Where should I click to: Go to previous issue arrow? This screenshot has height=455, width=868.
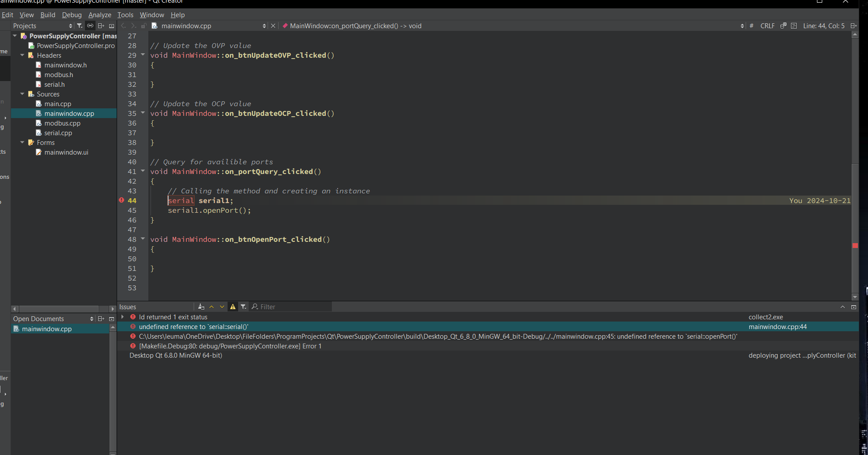pyautogui.click(x=212, y=307)
